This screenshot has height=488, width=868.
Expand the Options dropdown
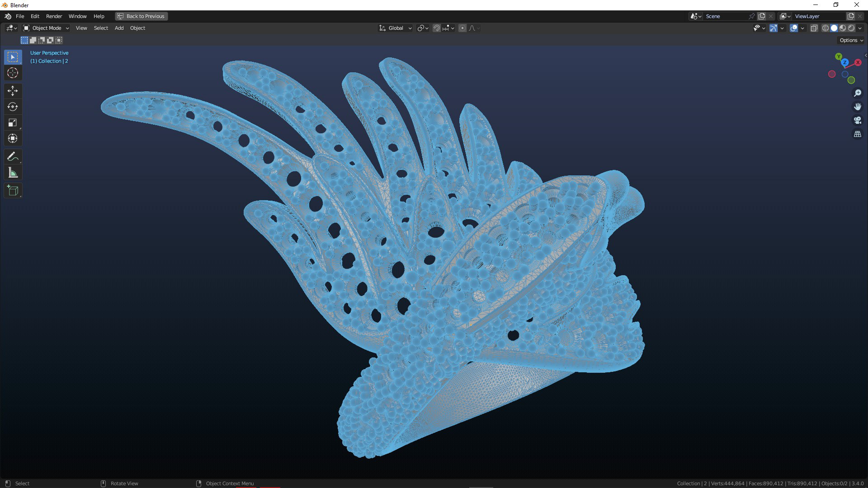pos(851,40)
